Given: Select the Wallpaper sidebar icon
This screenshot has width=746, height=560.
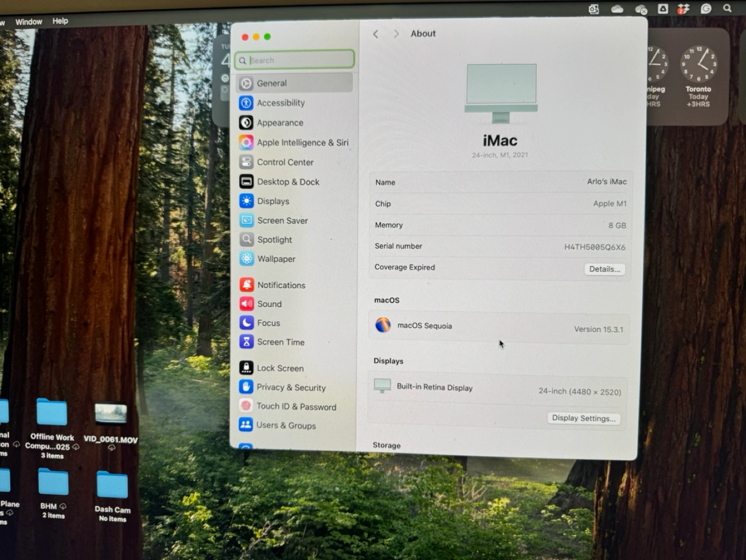Looking at the screenshot, I should pyautogui.click(x=247, y=259).
